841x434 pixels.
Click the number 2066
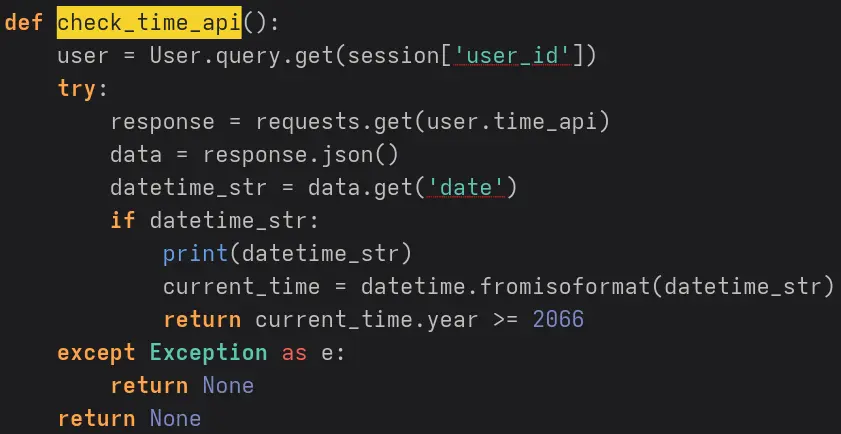[x=558, y=320]
